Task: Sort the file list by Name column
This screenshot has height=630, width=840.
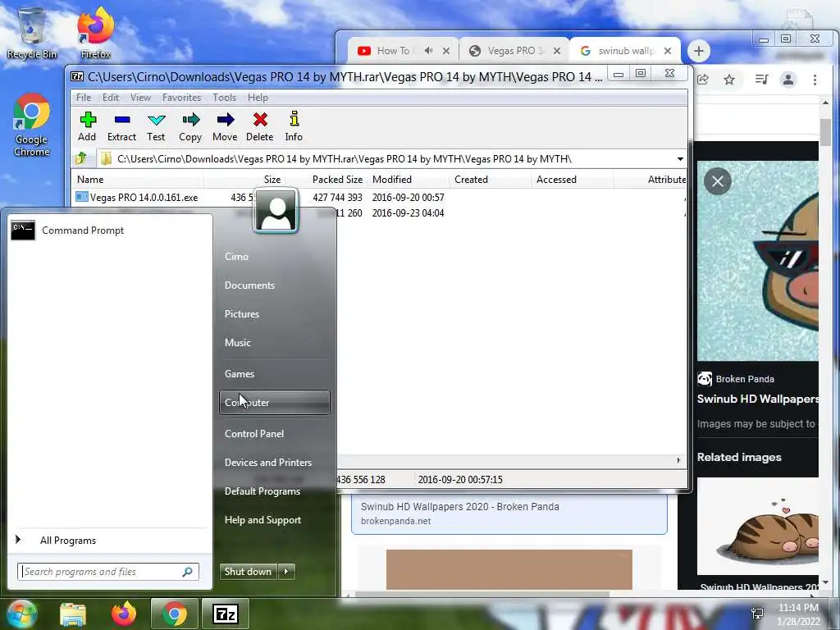Action: (137, 180)
